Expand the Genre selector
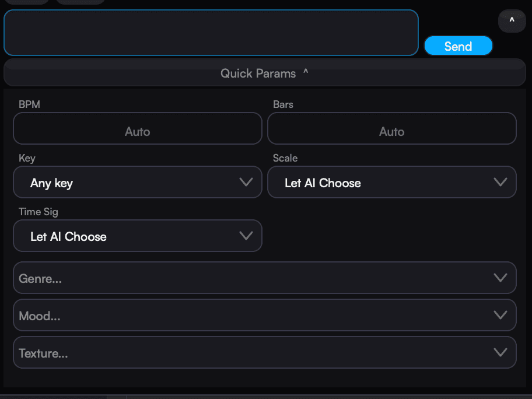Screen dimensions: 532x399 [x=265, y=278]
